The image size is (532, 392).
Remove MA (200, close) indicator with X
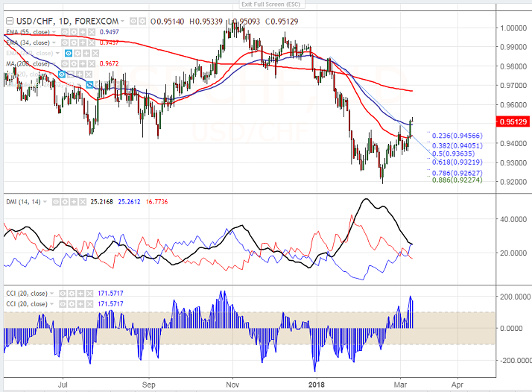click(x=92, y=64)
